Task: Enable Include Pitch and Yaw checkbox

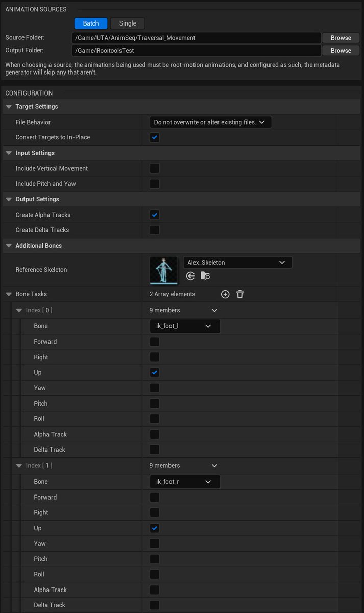Action: coord(154,184)
